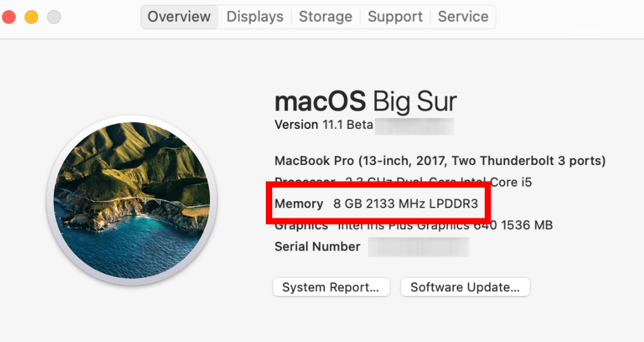Select the MacBook Pro model line
The image size is (644, 342).
coord(440,161)
